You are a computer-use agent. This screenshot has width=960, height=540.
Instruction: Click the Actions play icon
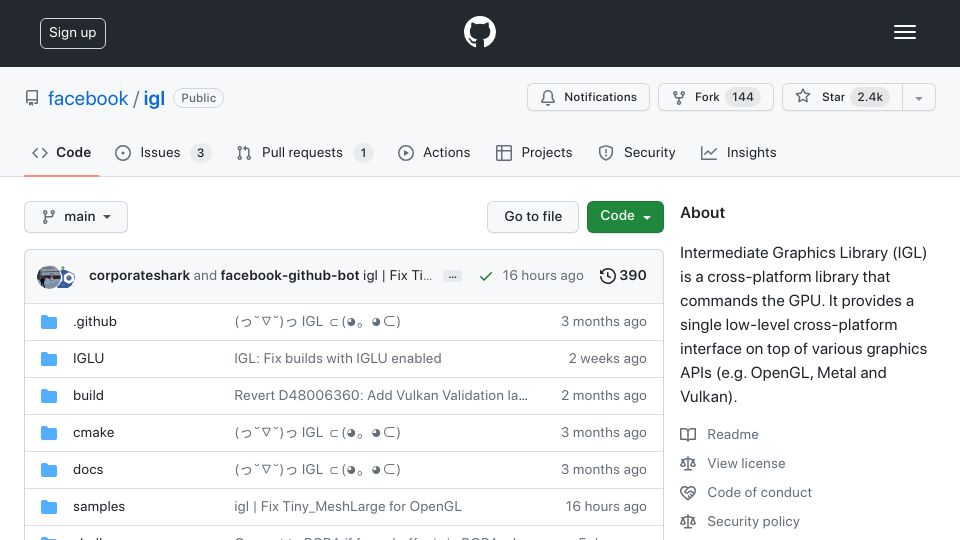[x=406, y=153]
